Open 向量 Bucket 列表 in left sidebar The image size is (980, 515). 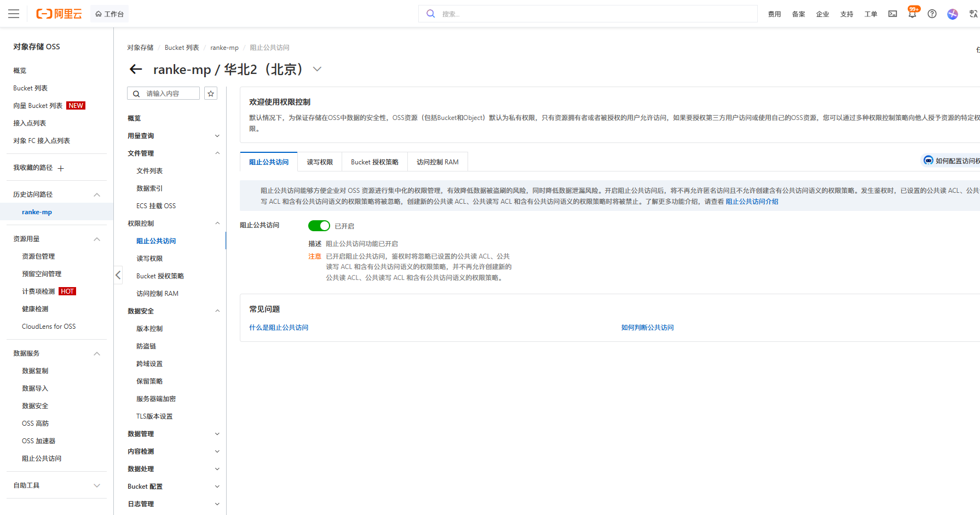[38, 106]
